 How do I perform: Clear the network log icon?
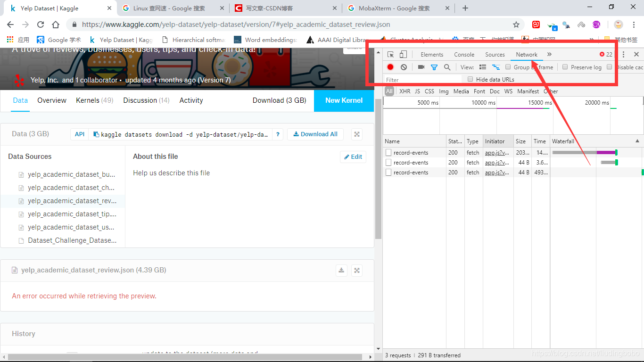click(404, 67)
